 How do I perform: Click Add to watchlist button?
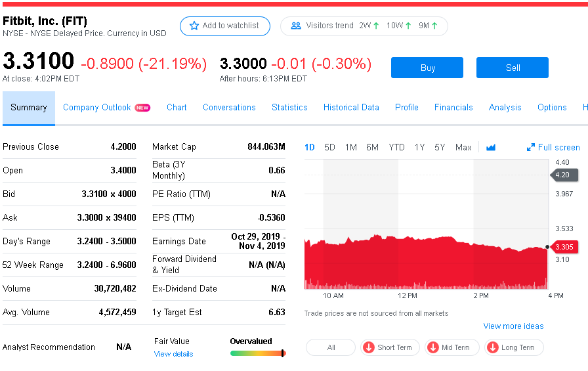225,26
